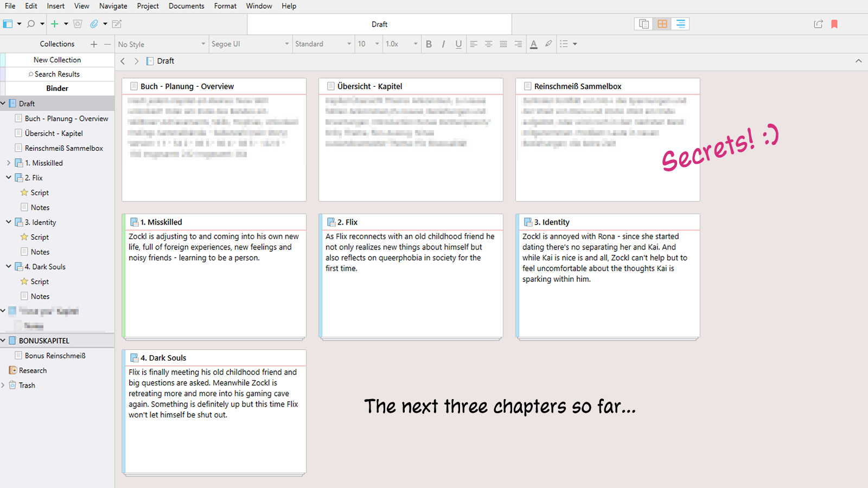Select the Binder collection tab
Viewport: 868px width, 488px height.
57,88
